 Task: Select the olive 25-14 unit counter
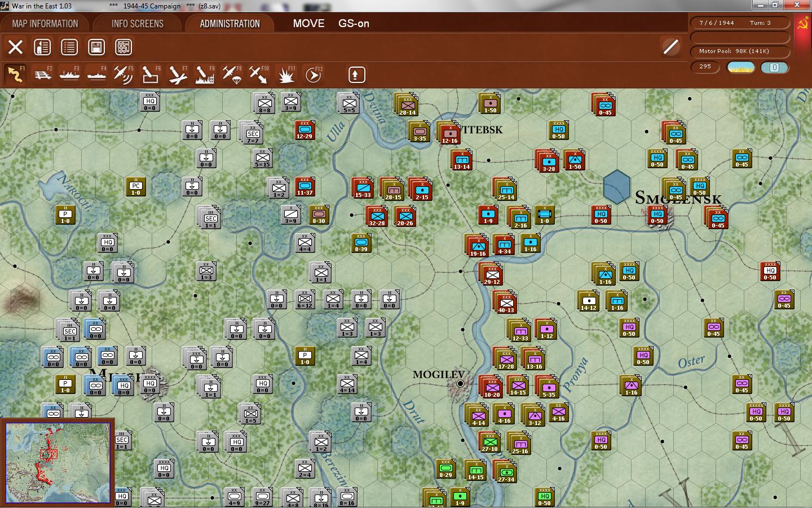506,190
